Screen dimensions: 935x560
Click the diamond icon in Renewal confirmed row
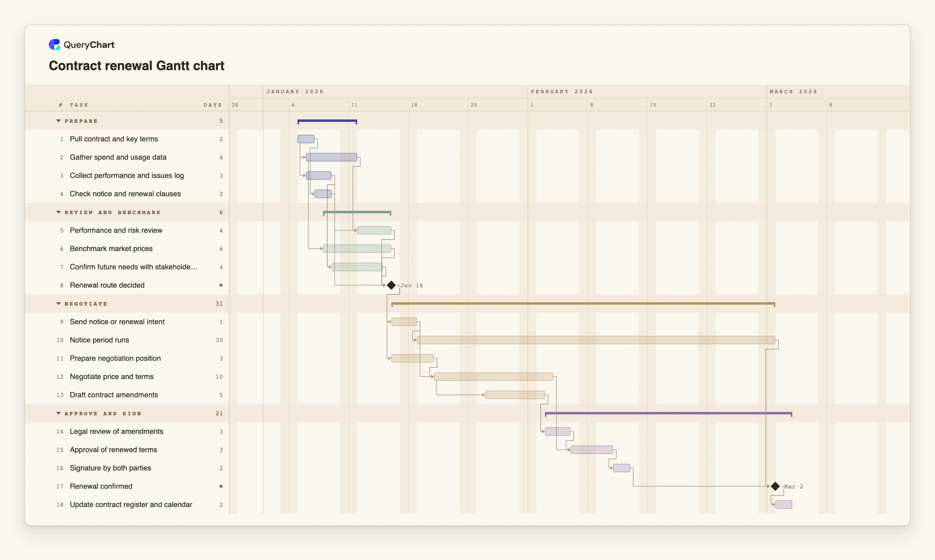pyautogui.click(x=221, y=487)
